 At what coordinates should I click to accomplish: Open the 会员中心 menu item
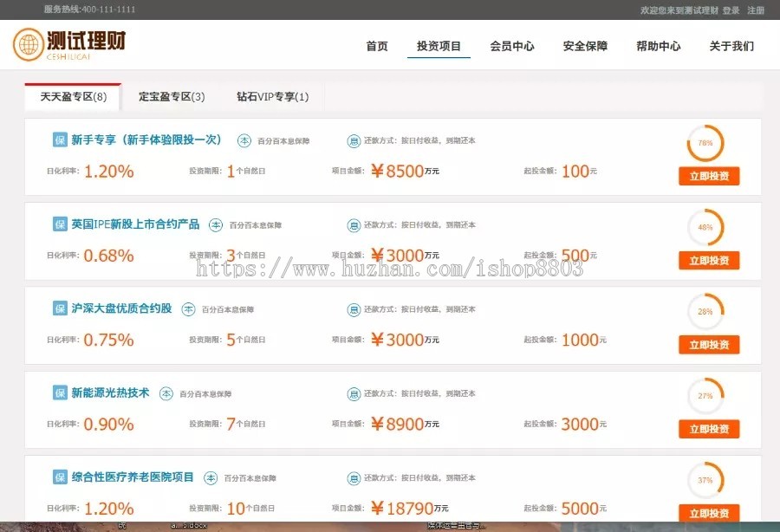click(x=512, y=46)
